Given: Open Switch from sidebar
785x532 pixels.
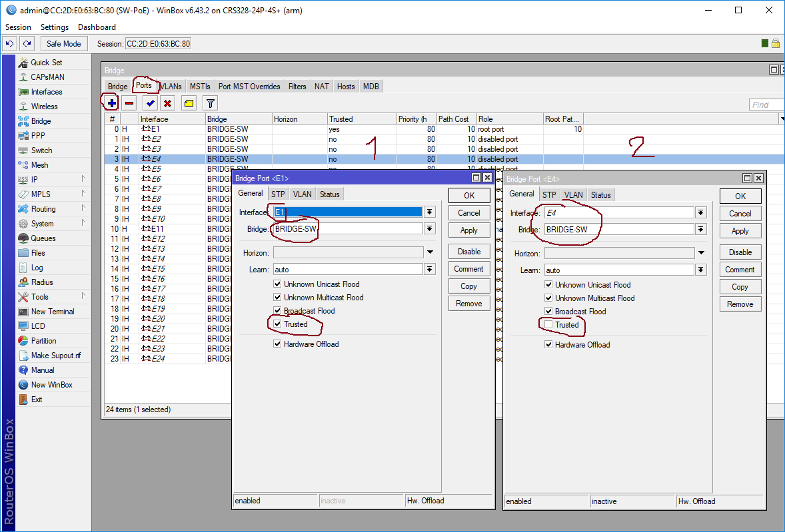Looking at the screenshot, I should (x=41, y=150).
